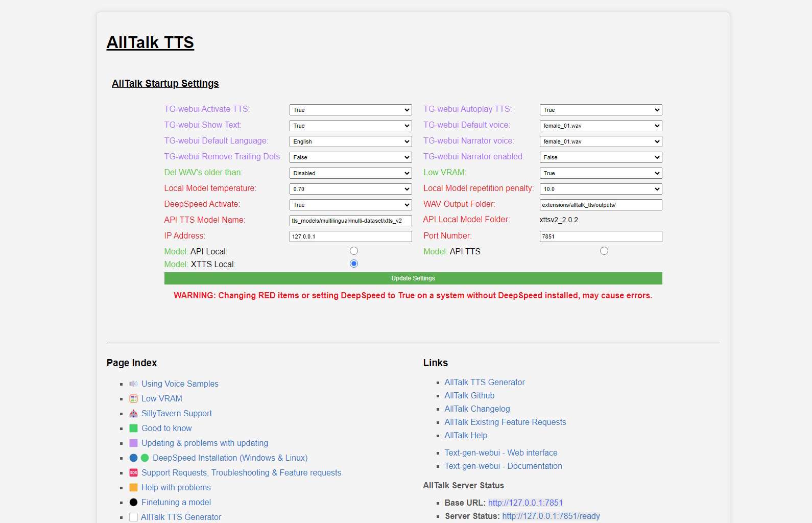This screenshot has height=523, width=812.
Task: Click the red SOS icon for Support Requests
Action: coord(133,472)
